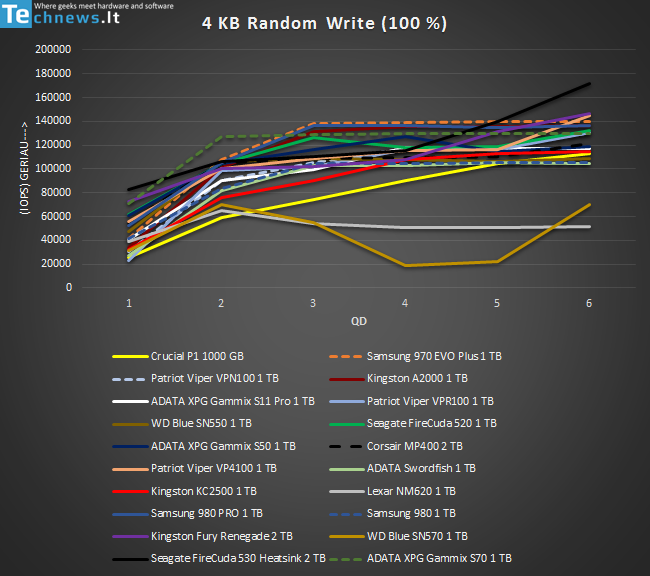Select the Samsung 980 PRO 1 TB legend entry
Image resolution: width=650 pixels, height=576 pixels.
point(187,513)
